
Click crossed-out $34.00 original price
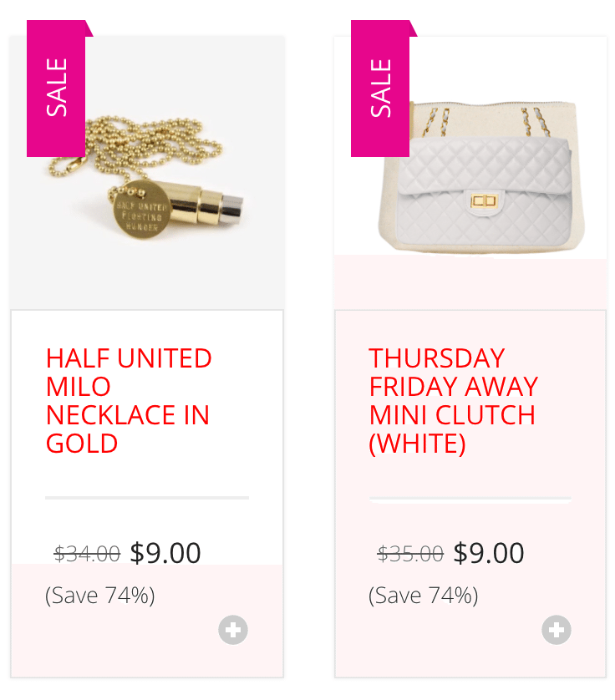tap(87, 554)
